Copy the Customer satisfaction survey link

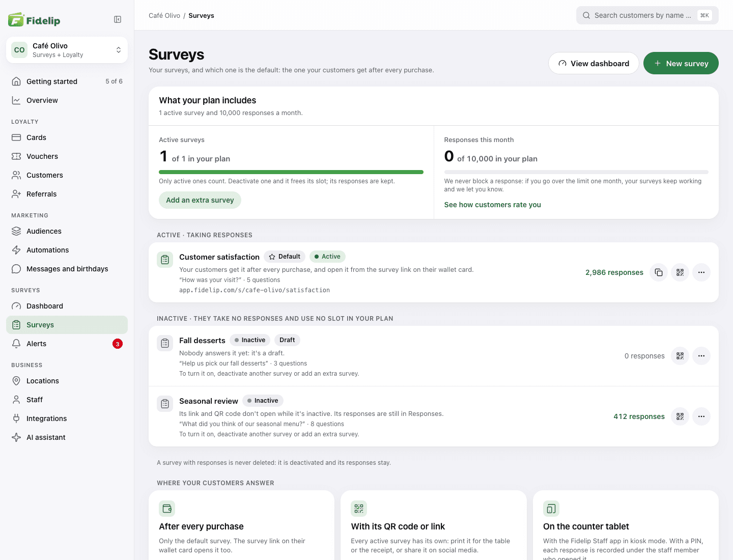pyautogui.click(x=659, y=272)
